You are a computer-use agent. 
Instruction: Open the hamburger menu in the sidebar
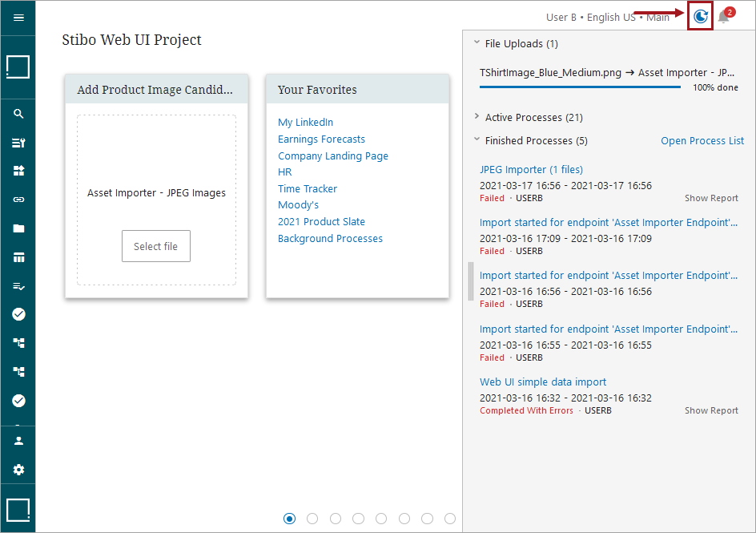[18, 18]
